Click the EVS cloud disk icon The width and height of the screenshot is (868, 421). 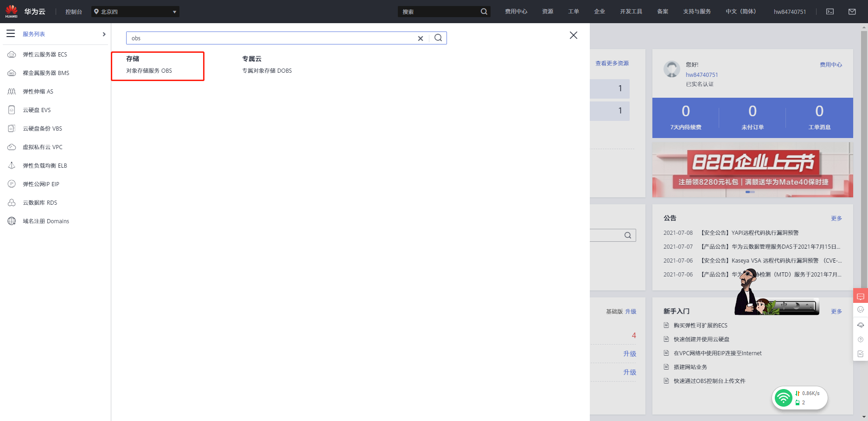(x=12, y=110)
